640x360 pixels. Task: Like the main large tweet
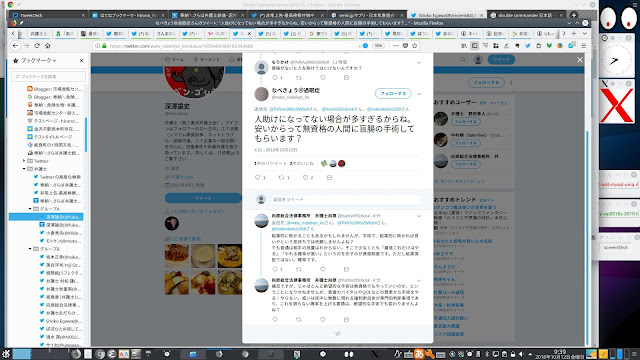pyautogui.click(x=305, y=178)
